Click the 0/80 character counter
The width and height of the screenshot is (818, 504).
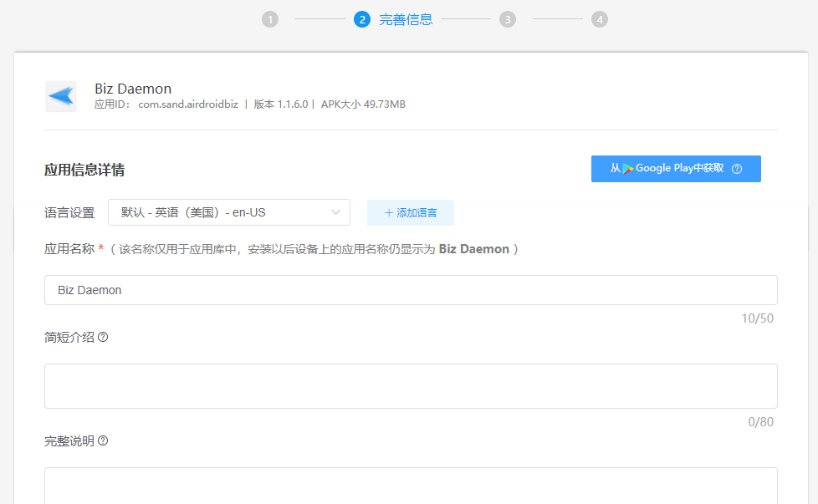[x=760, y=422]
